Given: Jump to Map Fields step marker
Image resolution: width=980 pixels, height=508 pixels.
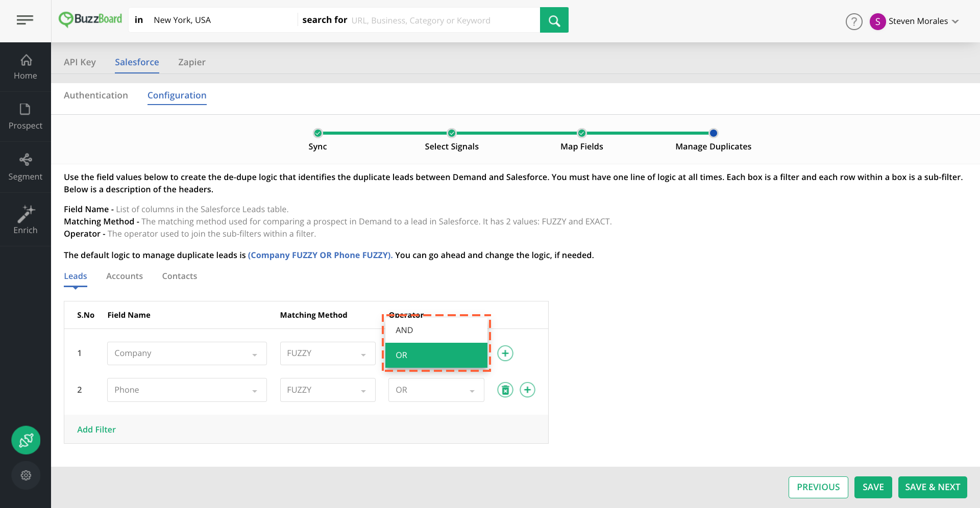Looking at the screenshot, I should click(582, 133).
